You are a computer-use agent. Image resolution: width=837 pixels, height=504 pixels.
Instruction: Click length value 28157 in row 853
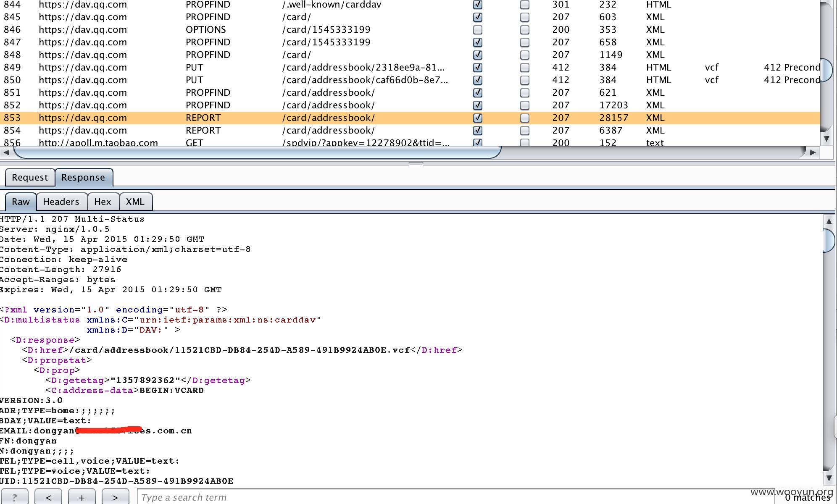(614, 118)
